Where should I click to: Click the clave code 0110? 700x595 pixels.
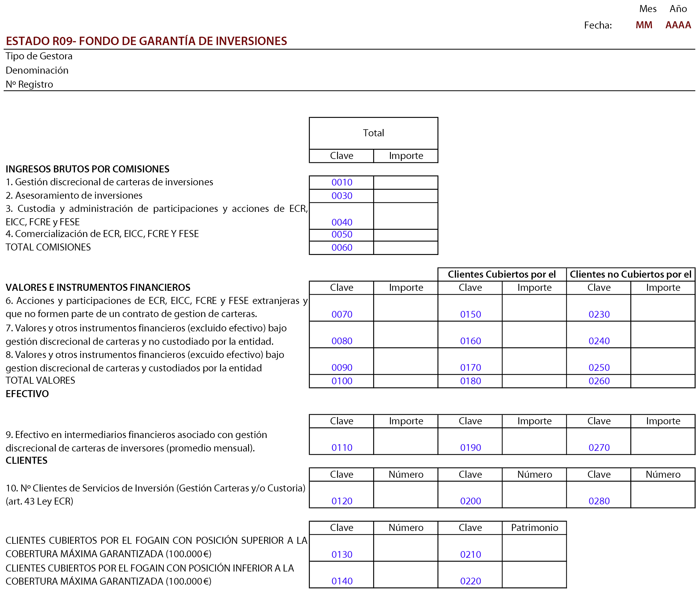pos(342,448)
